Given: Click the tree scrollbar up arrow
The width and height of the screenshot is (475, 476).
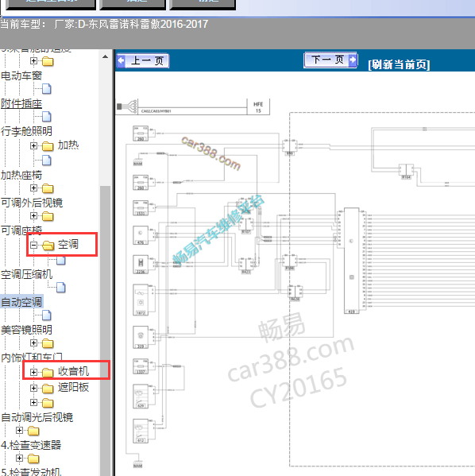Looking at the screenshot, I should (106, 56).
